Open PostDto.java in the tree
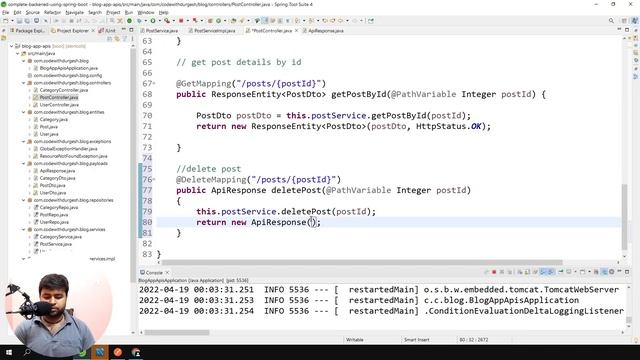Image resolution: width=640 pixels, height=360 pixels. pos(52,186)
